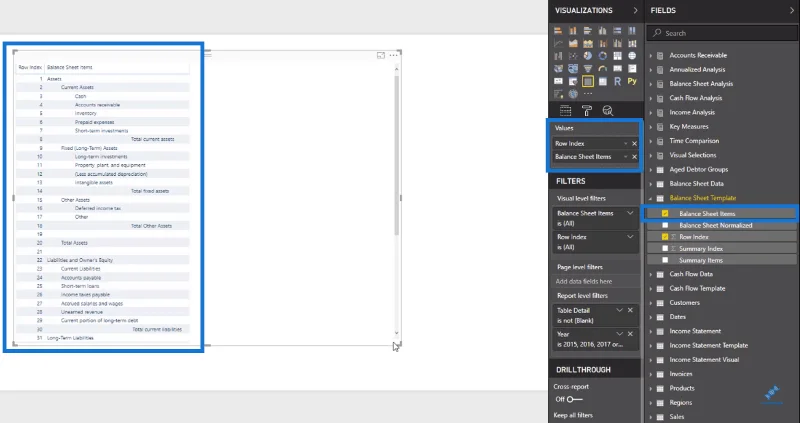
Task: Check the Summary Items field
Action: [665, 260]
